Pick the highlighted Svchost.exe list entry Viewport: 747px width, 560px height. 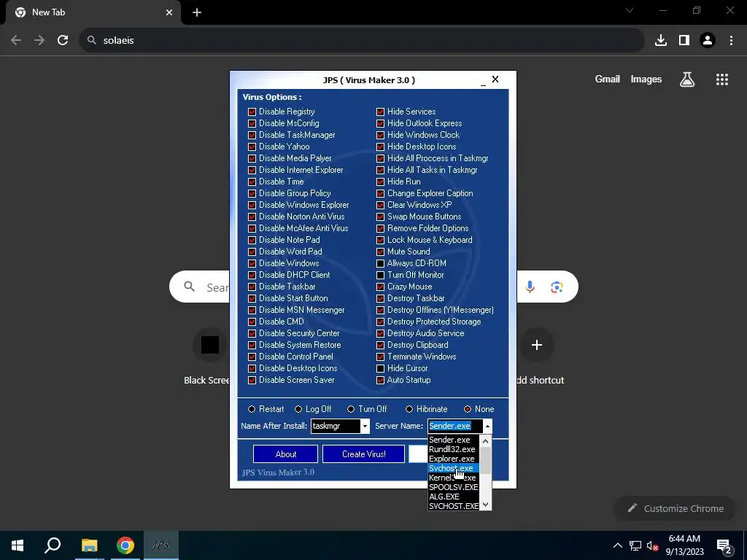point(453,468)
